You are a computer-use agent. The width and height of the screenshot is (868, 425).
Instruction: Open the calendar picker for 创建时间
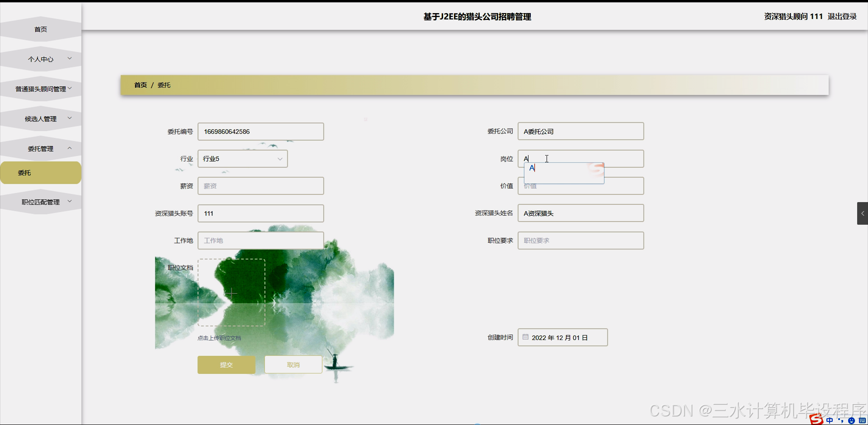tap(525, 337)
